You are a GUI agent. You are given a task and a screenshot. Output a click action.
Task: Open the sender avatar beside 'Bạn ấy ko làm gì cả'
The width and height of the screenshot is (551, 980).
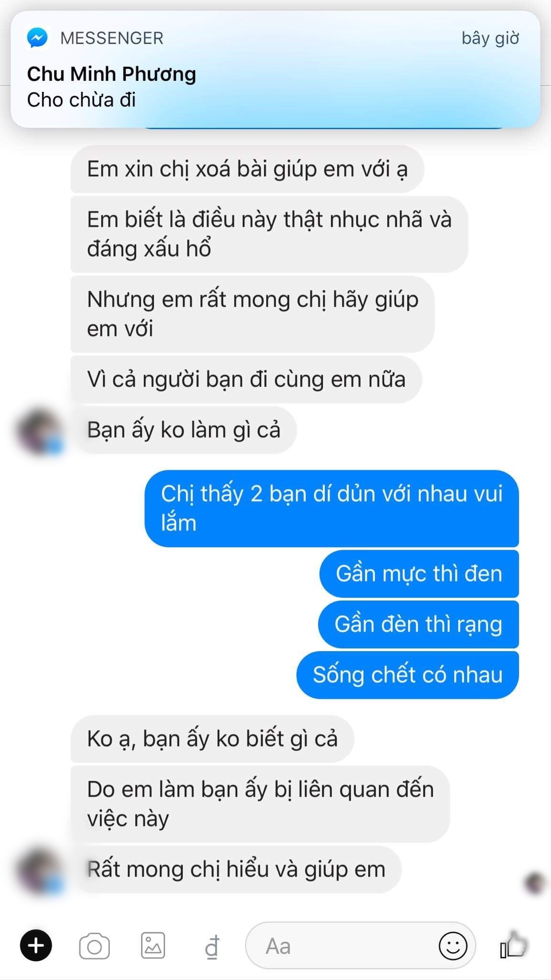coord(40,431)
